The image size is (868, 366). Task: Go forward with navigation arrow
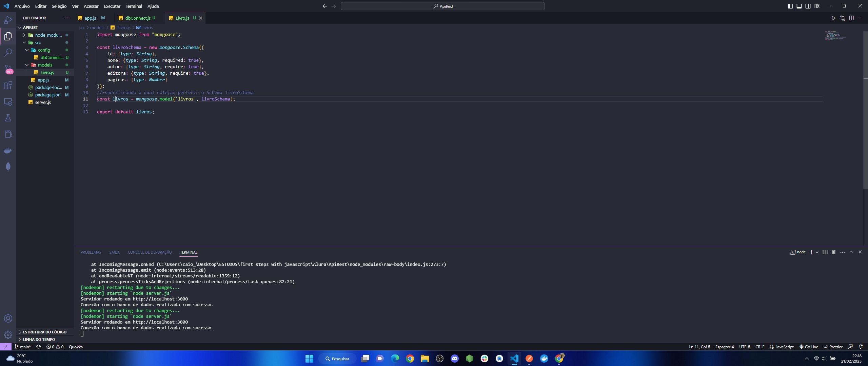coord(334,6)
